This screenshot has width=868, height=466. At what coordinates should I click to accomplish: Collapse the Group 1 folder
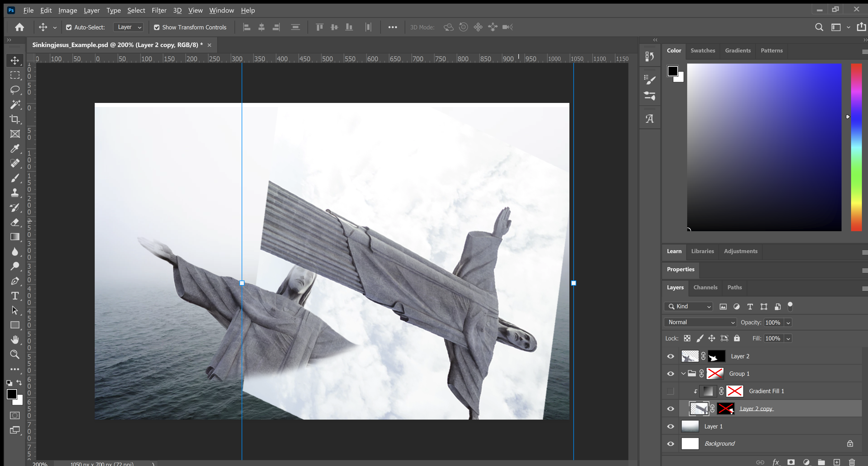tap(683, 374)
